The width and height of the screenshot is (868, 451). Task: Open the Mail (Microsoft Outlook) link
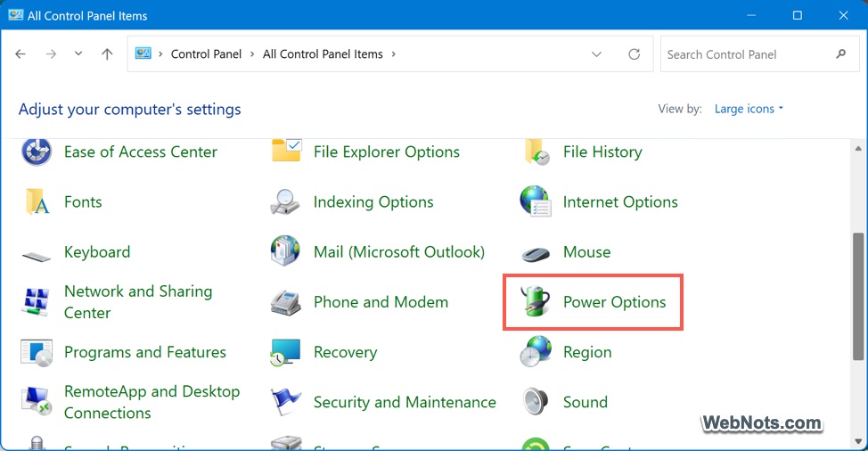pos(398,251)
